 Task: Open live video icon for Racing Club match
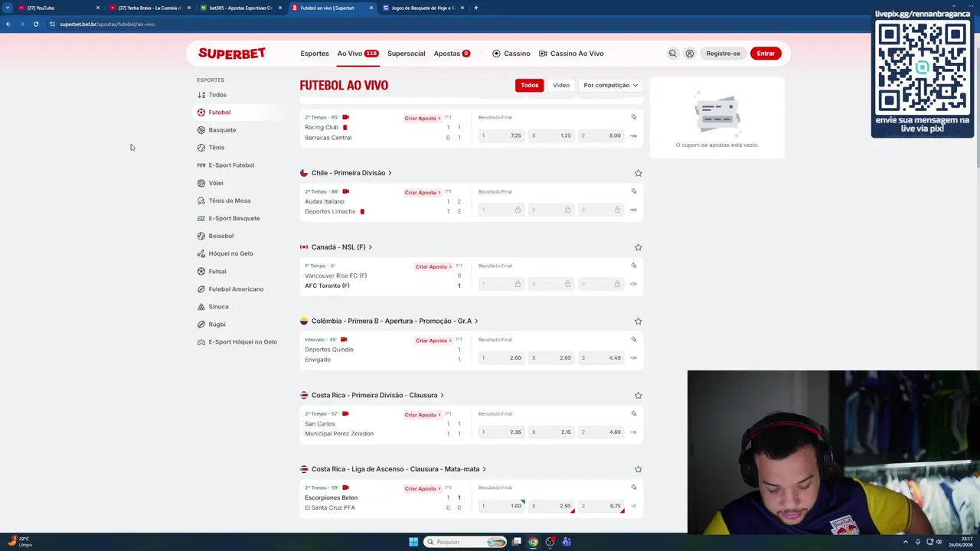[346, 117]
